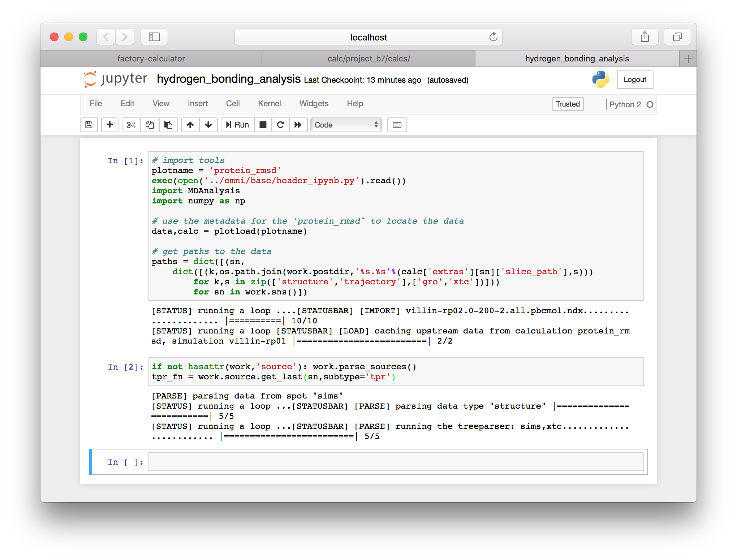
Task: Switch to the calc/project_b7/calcs/ tab
Action: [368, 59]
